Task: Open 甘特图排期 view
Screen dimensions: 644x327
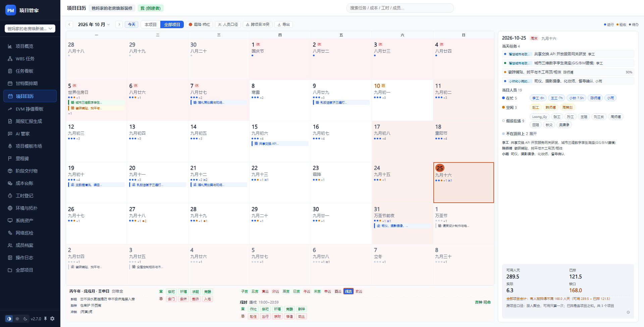Action: pos(30,83)
